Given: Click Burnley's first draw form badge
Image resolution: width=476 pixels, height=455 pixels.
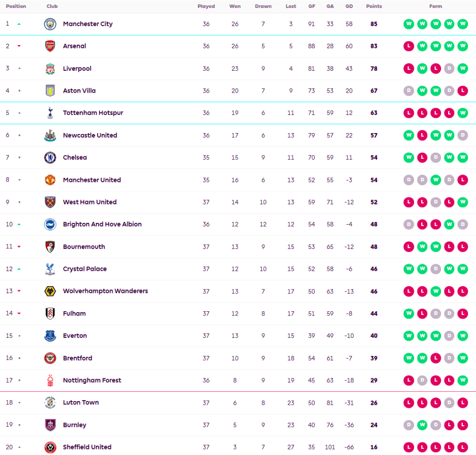Looking at the screenshot, I should pos(409,425).
